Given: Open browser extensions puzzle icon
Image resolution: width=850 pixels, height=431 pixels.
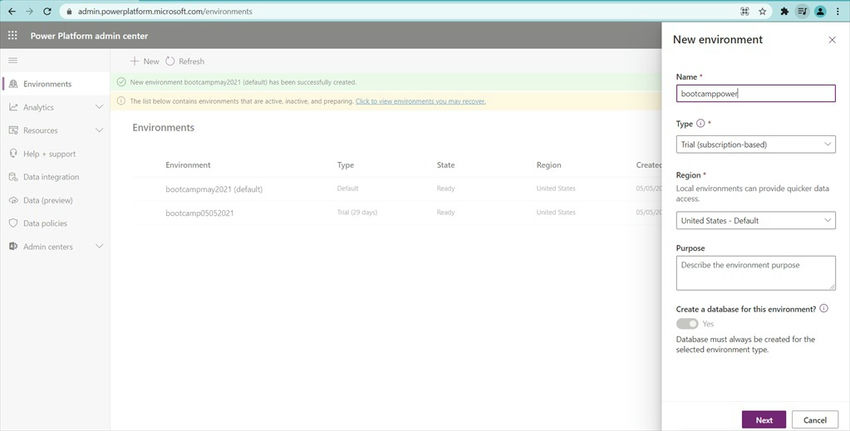Looking at the screenshot, I should 784,11.
